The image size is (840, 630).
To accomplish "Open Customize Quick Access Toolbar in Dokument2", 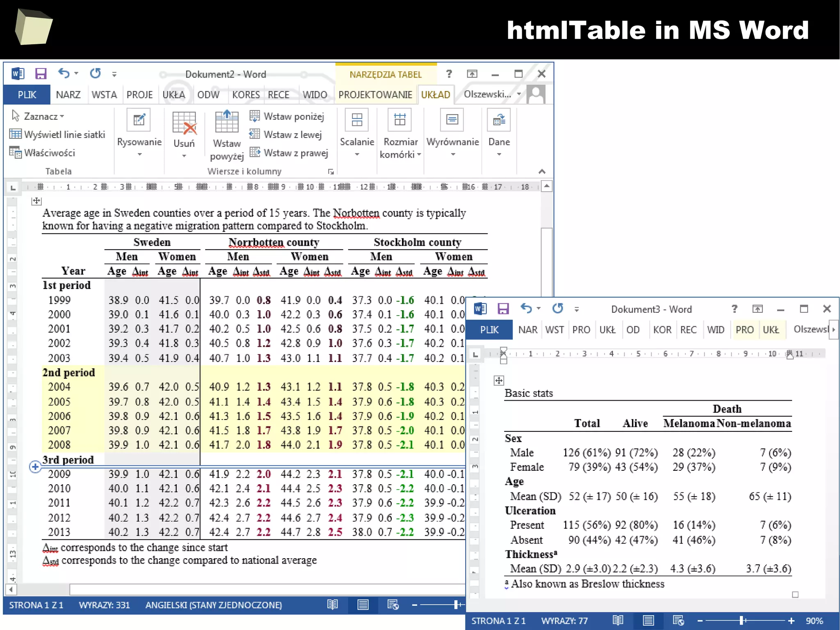I will coord(114,74).
